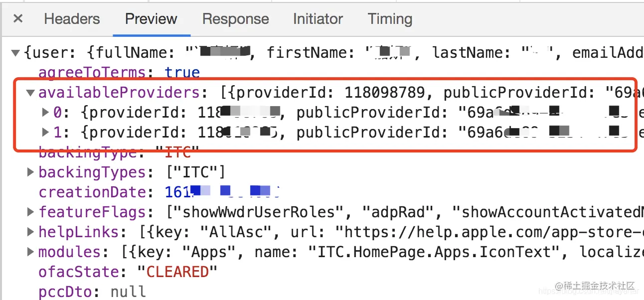The width and height of the screenshot is (644, 300).
Task: Click the backingTypes key
Action: (92, 172)
